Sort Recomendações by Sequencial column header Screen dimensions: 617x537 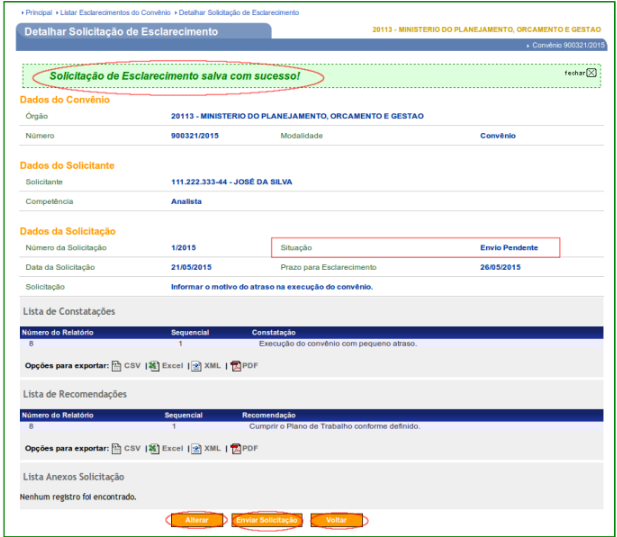tap(183, 415)
